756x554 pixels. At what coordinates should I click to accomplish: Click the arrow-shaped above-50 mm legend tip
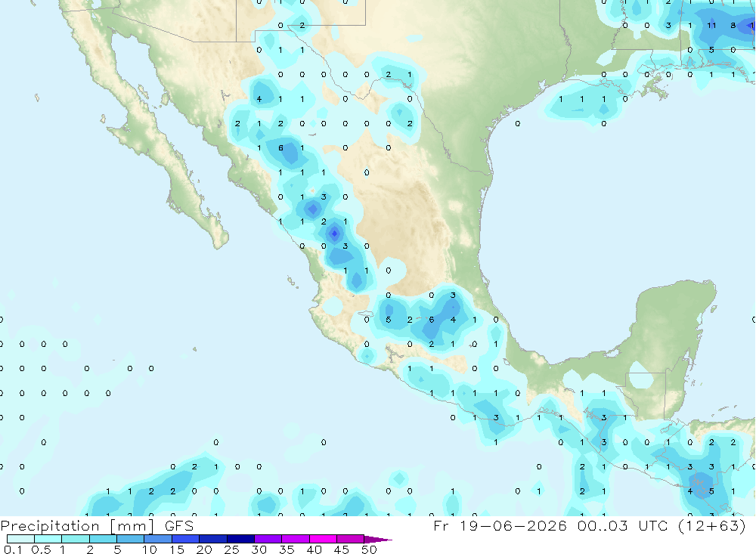[377, 540]
